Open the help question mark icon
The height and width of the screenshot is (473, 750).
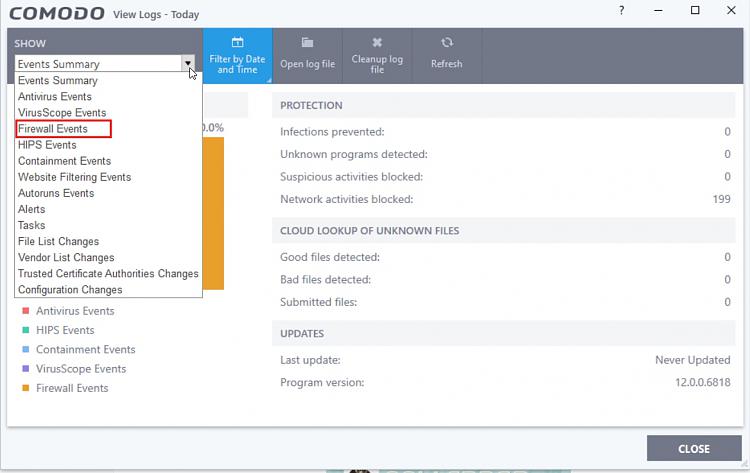pos(621,10)
